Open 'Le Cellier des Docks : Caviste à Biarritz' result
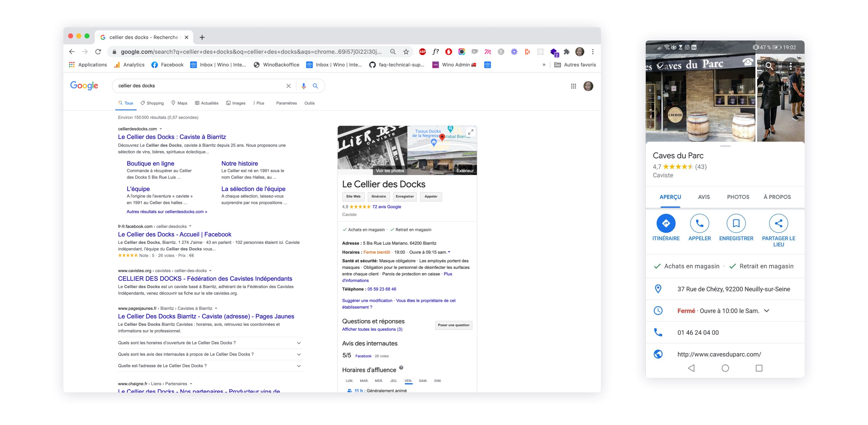Screen dimensions: 868x425 tap(172, 137)
